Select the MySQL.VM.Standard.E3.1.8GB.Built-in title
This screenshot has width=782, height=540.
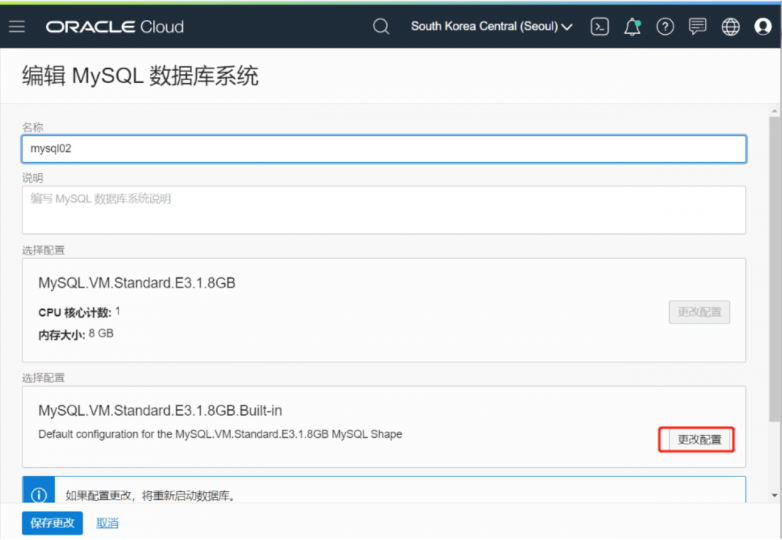160,410
